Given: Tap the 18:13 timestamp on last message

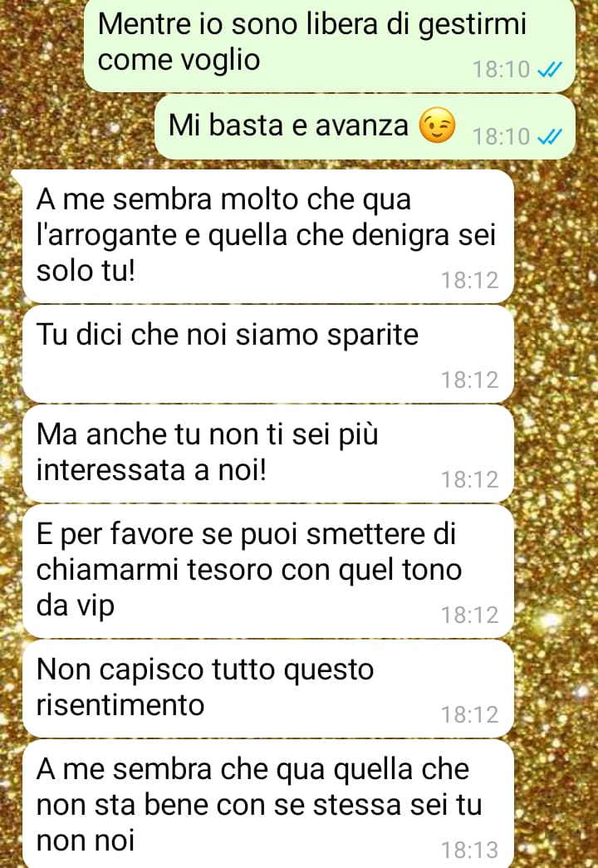Looking at the screenshot, I should click(x=469, y=850).
